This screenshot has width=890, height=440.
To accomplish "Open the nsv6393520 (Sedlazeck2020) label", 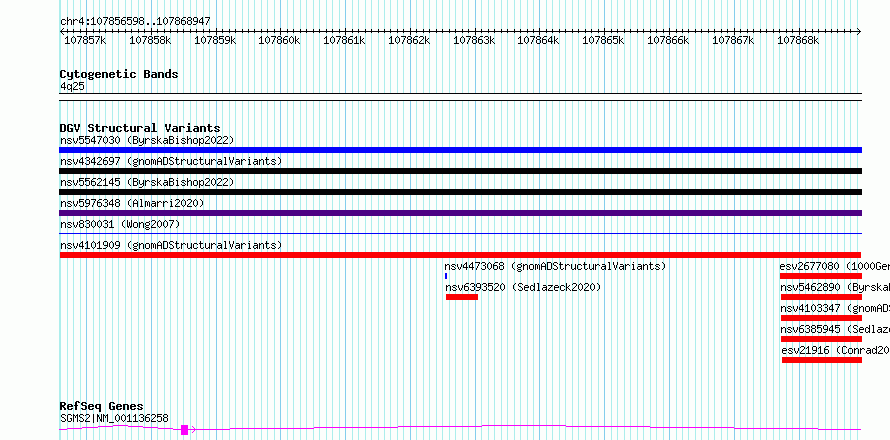I will (x=523, y=287).
